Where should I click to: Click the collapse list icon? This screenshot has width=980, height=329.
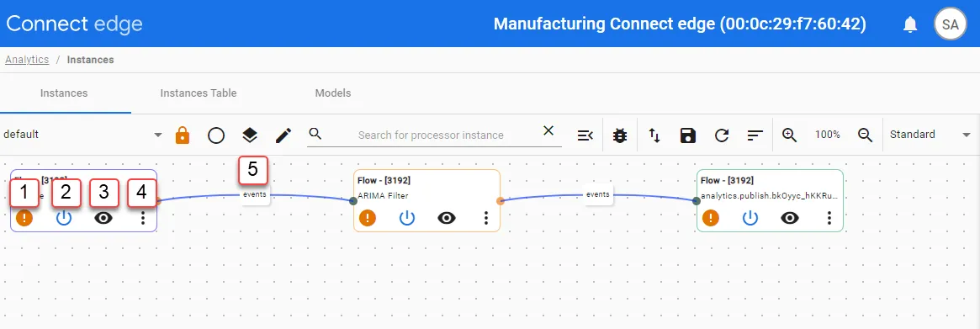[585, 135]
